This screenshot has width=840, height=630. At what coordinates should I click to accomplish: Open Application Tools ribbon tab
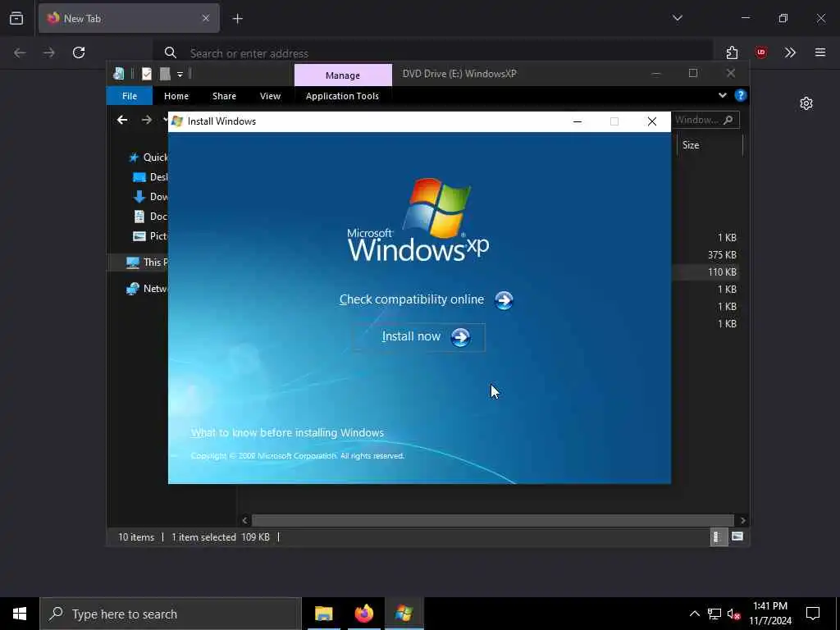point(342,96)
